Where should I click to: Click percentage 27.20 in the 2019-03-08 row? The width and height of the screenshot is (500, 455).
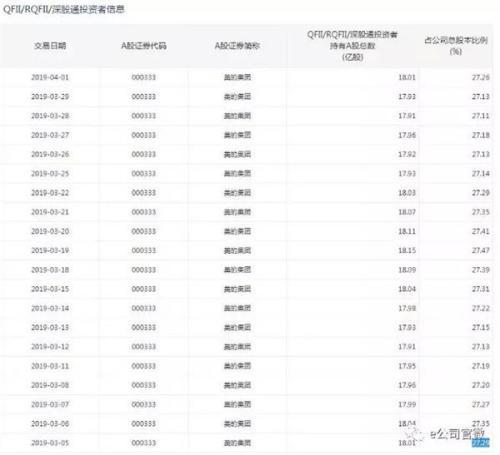[481, 385]
